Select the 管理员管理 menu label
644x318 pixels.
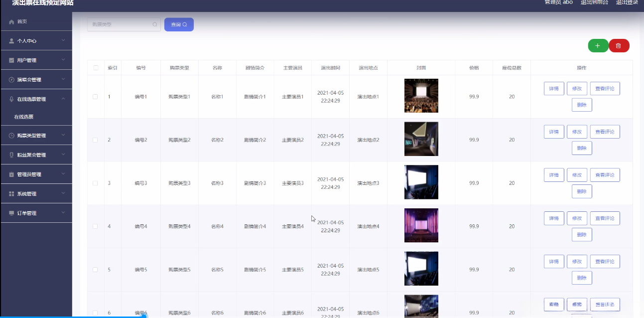coord(29,174)
